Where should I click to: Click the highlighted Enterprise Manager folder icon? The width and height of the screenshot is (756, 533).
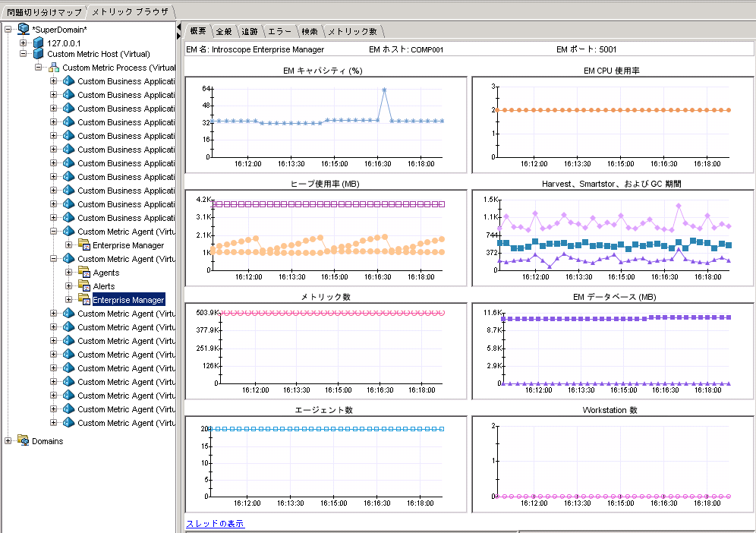(84, 300)
